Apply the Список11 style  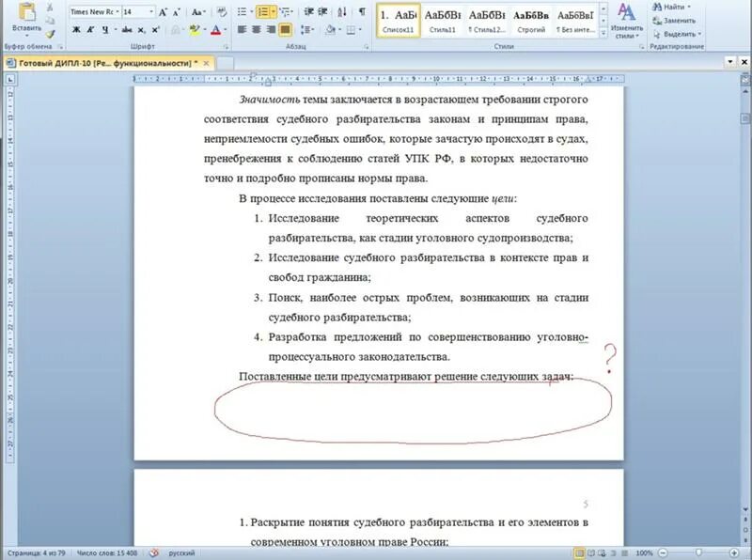coord(398,21)
